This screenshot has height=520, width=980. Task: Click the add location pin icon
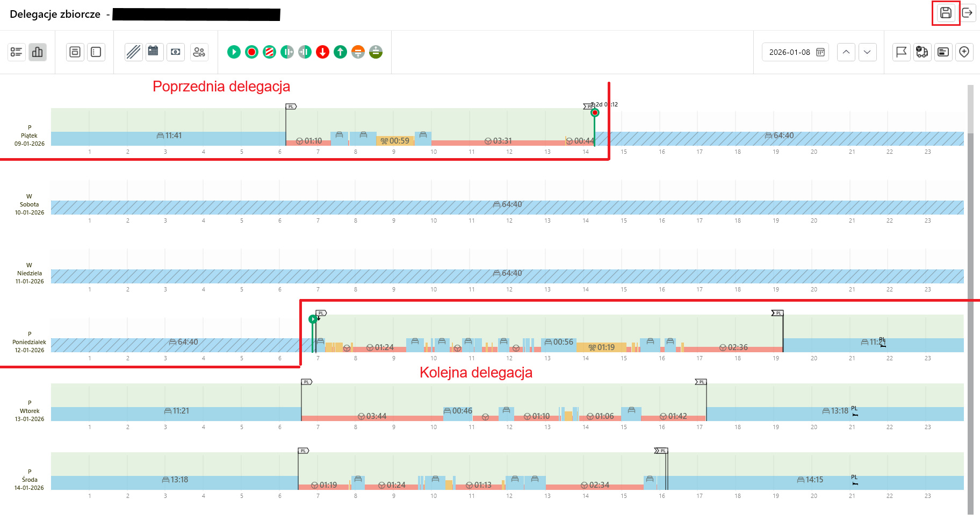coord(964,52)
